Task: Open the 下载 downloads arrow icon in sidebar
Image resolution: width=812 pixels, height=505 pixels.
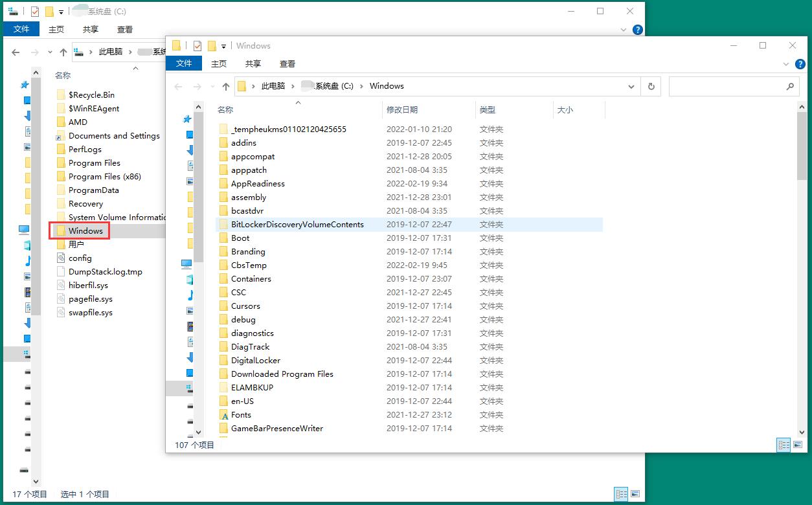Action: point(187,148)
